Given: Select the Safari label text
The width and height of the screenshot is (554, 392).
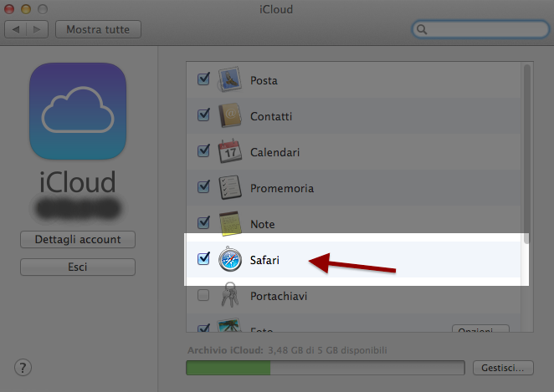Looking at the screenshot, I should 264,261.
